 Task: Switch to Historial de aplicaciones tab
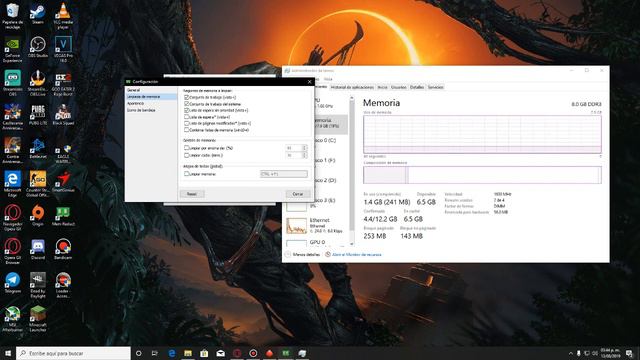tap(352, 87)
